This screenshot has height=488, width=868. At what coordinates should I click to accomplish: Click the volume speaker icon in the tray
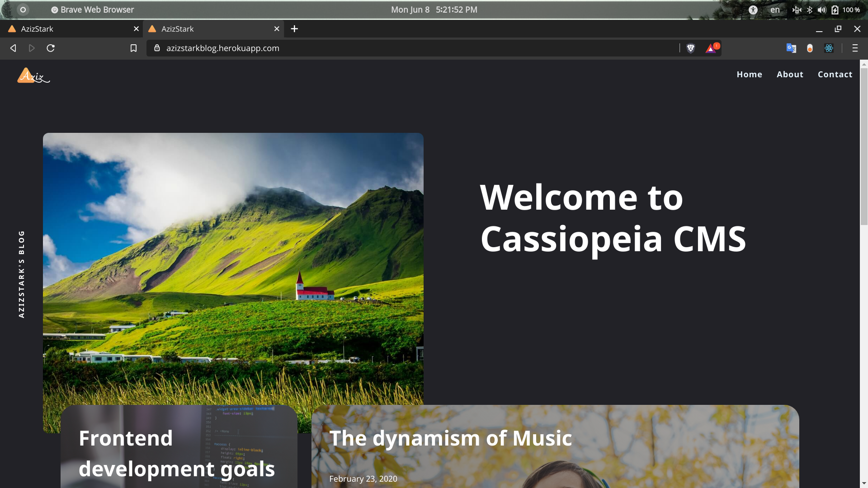pos(822,9)
